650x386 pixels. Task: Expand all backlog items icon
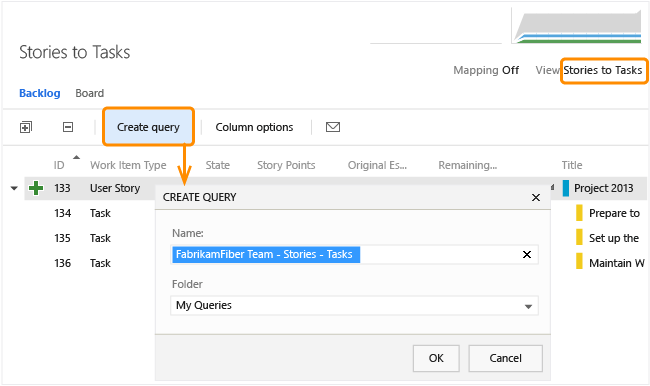[x=26, y=127]
